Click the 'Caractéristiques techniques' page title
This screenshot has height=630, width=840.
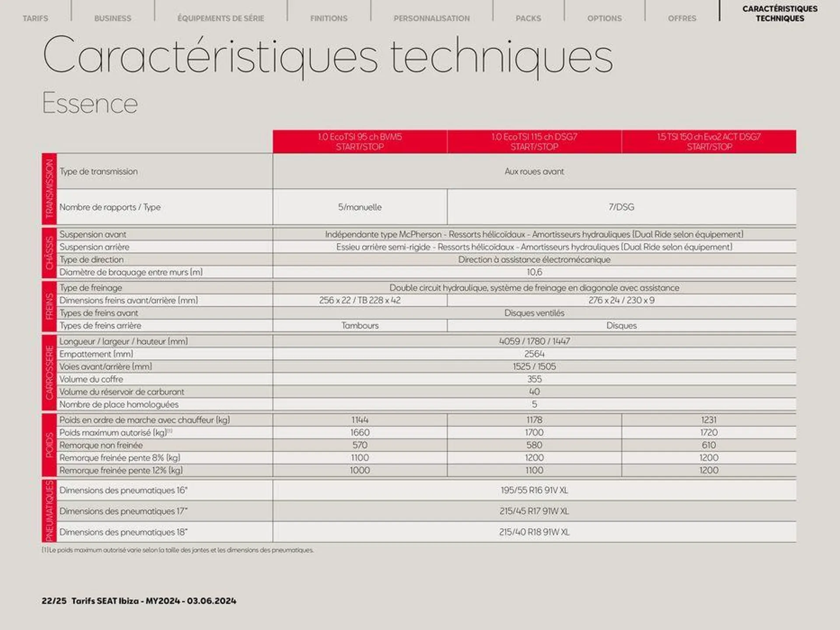point(328,57)
